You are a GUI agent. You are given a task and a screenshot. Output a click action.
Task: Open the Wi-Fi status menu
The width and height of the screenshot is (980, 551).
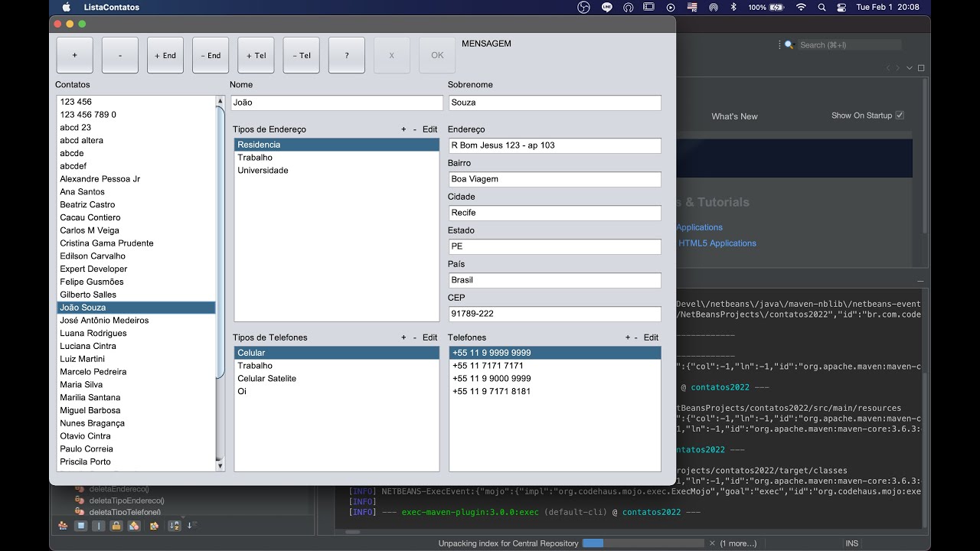(801, 7)
